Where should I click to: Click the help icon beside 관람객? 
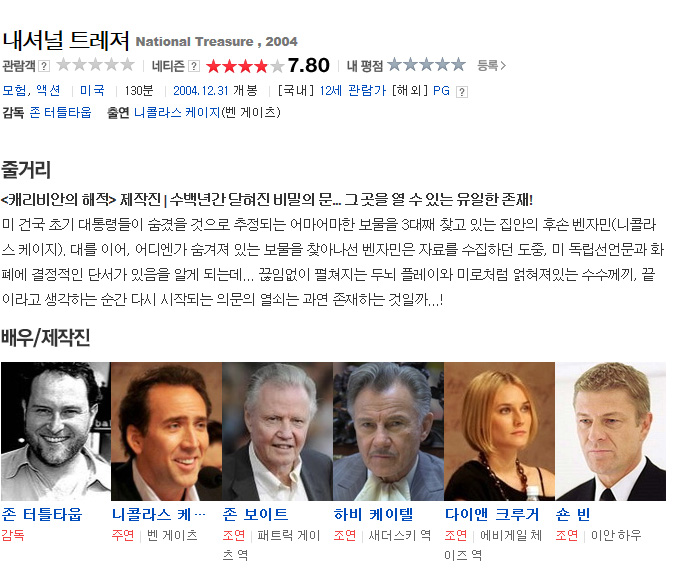44,66
